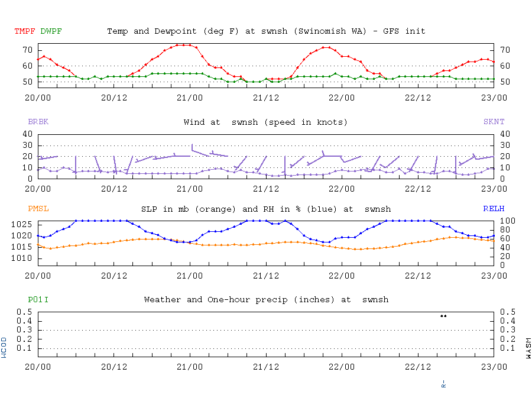The height and width of the screenshot is (414, 532).
Task: Click the 80 value on RELH axis
Action: pyautogui.click(x=505, y=230)
